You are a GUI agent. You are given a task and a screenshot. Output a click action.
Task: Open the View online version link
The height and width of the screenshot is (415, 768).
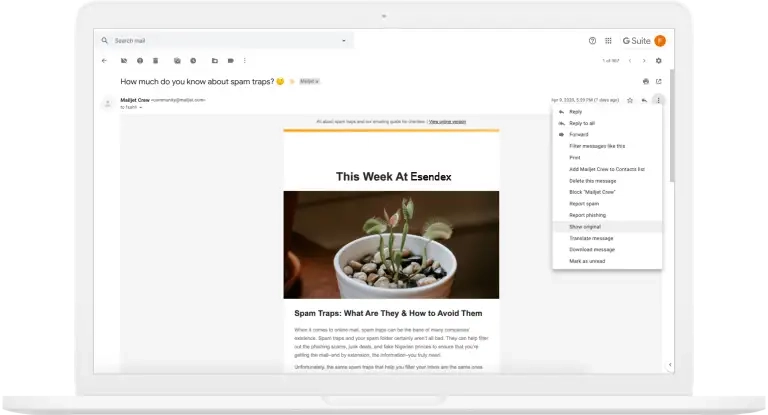click(x=447, y=122)
